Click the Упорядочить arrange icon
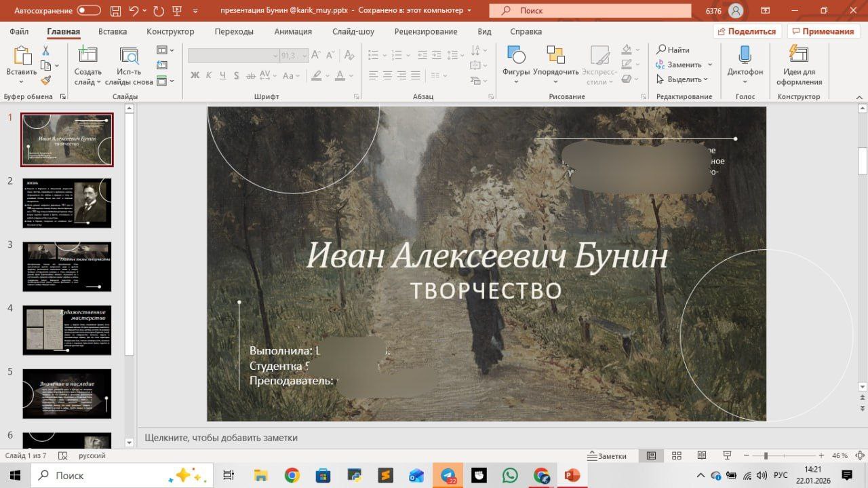 [x=555, y=55]
